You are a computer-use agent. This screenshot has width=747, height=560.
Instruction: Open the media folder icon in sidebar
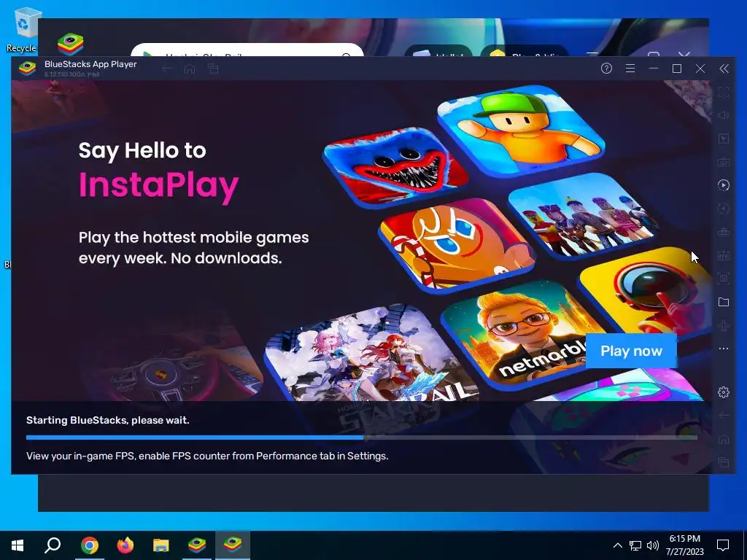click(723, 302)
